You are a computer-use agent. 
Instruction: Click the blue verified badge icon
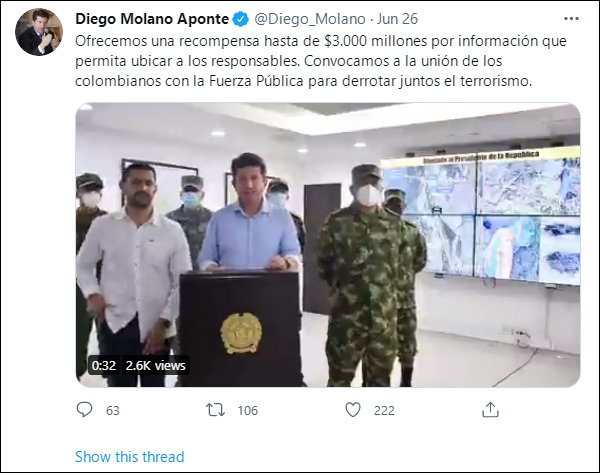241,19
